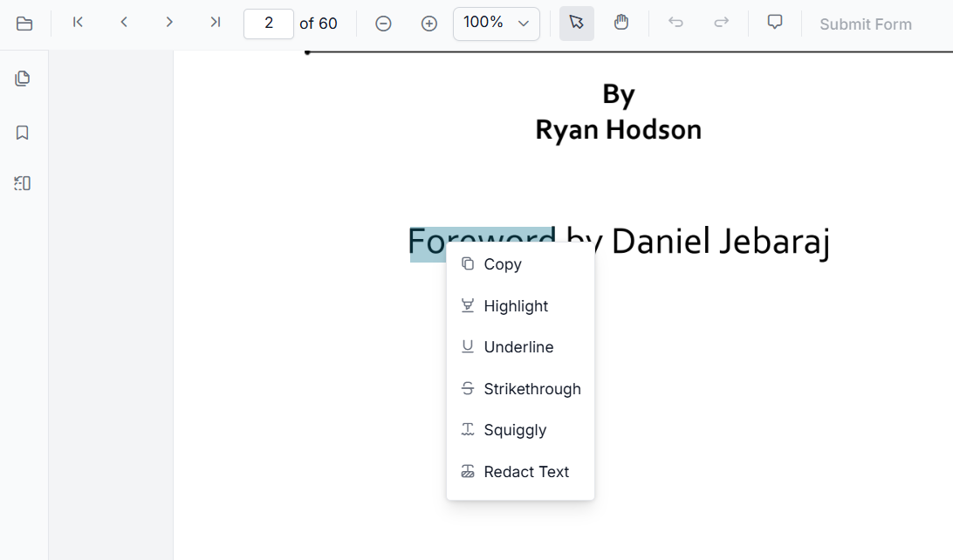Open the page layout view panel
This screenshot has width=953, height=560.
(23, 183)
